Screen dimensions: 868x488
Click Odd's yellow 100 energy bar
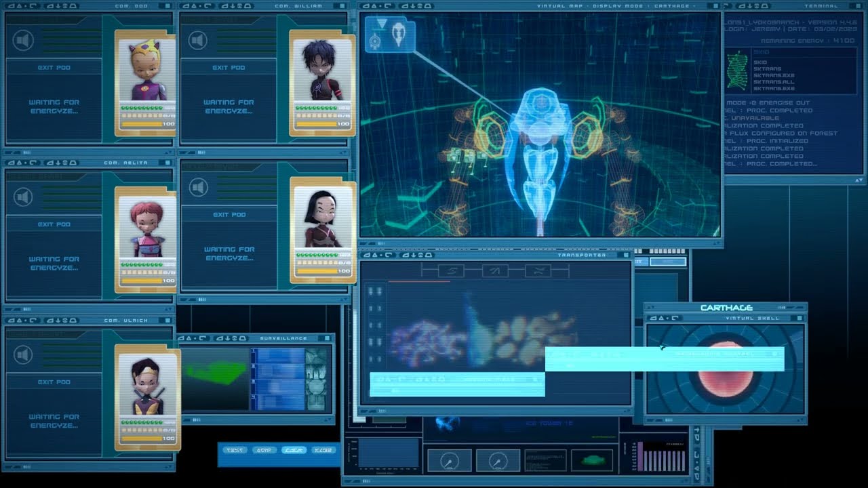point(142,125)
